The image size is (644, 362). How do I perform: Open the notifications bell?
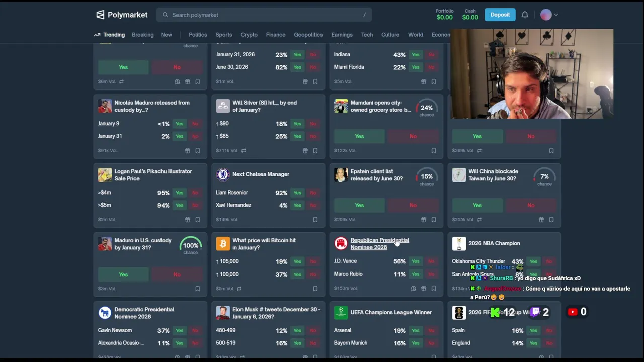coord(525,15)
